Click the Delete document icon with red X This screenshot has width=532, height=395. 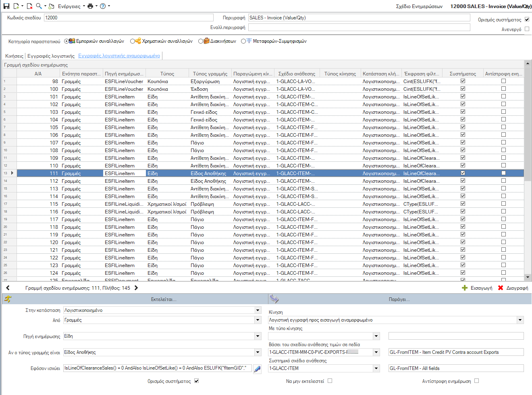tap(29, 6)
